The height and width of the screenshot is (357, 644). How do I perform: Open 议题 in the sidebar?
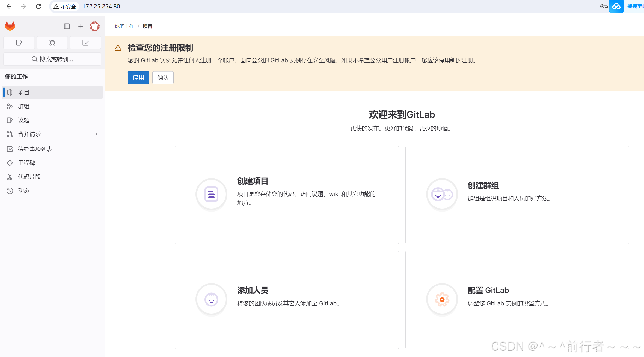click(x=52, y=120)
